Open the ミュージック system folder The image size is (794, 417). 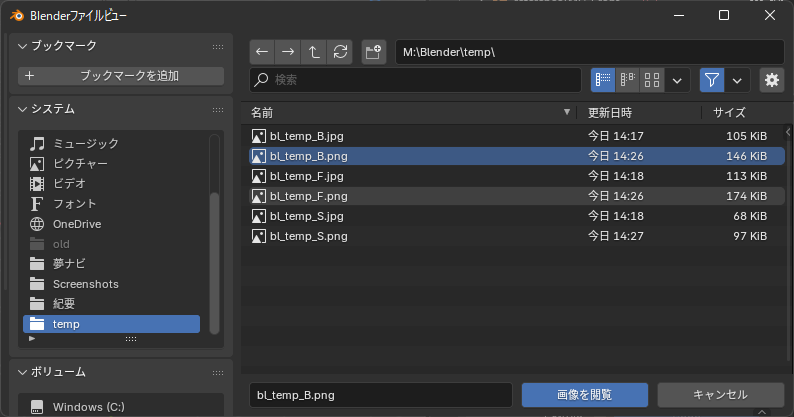coord(85,144)
